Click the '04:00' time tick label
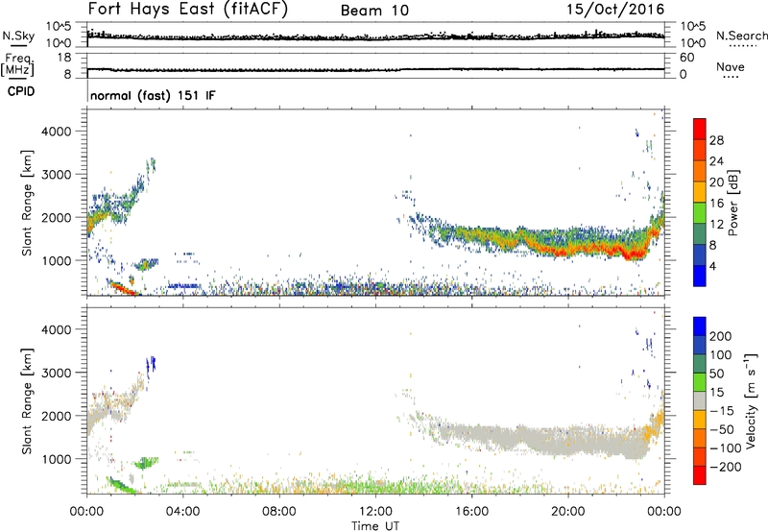 (183, 512)
